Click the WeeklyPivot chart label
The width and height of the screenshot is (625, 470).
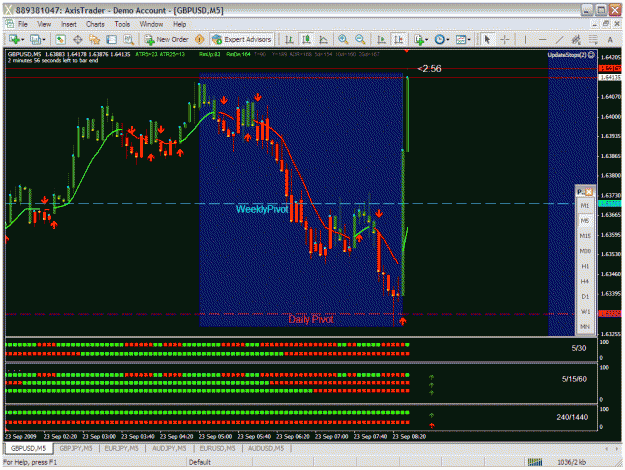tap(261, 209)
